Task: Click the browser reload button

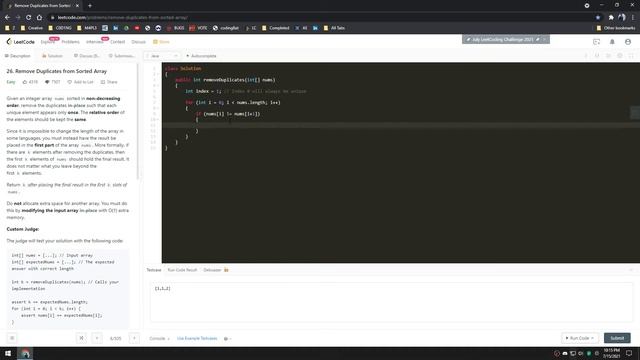Action: [29, 18]
